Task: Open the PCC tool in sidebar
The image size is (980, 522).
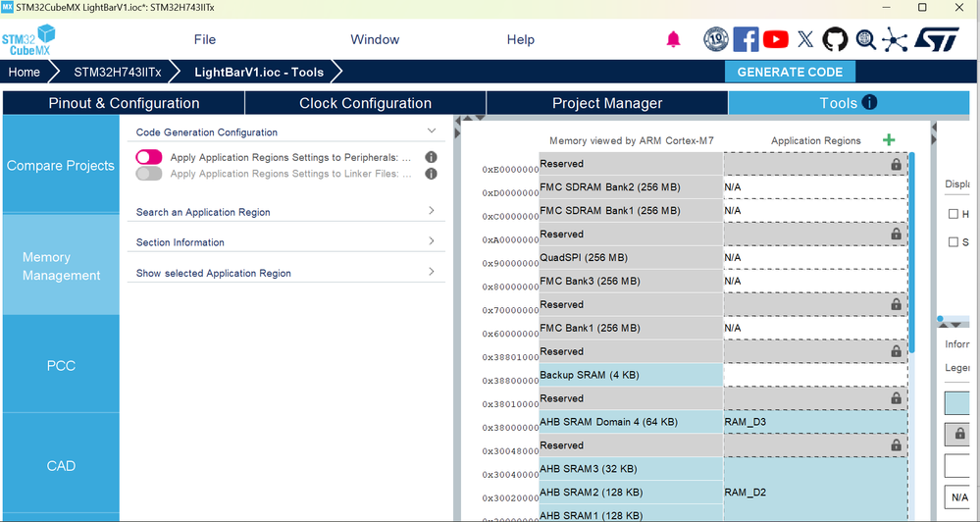Action: 61,366
